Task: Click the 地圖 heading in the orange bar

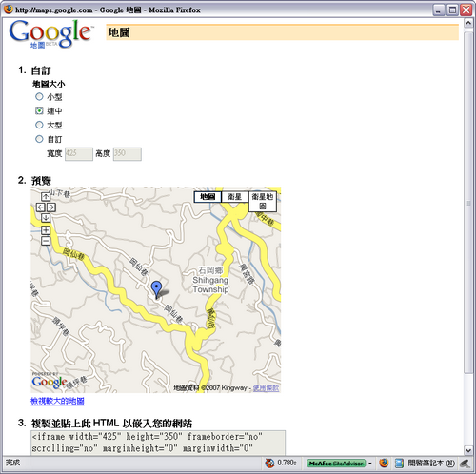Action: tap(119, 32)
